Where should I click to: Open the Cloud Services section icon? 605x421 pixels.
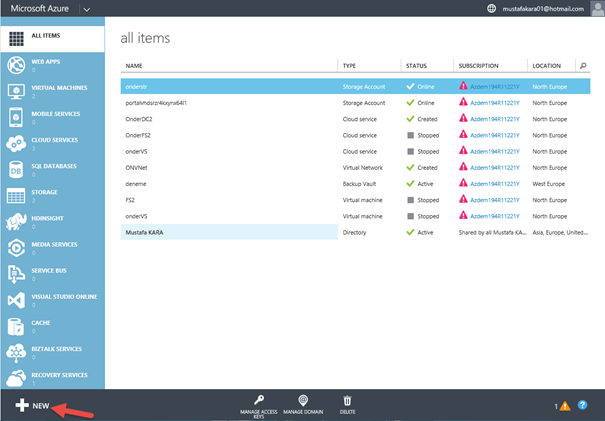tap(16, 144)
